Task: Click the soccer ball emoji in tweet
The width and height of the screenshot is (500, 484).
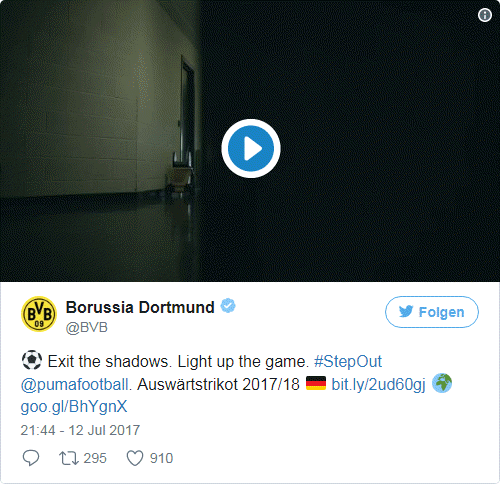Action: coord(32,360)
